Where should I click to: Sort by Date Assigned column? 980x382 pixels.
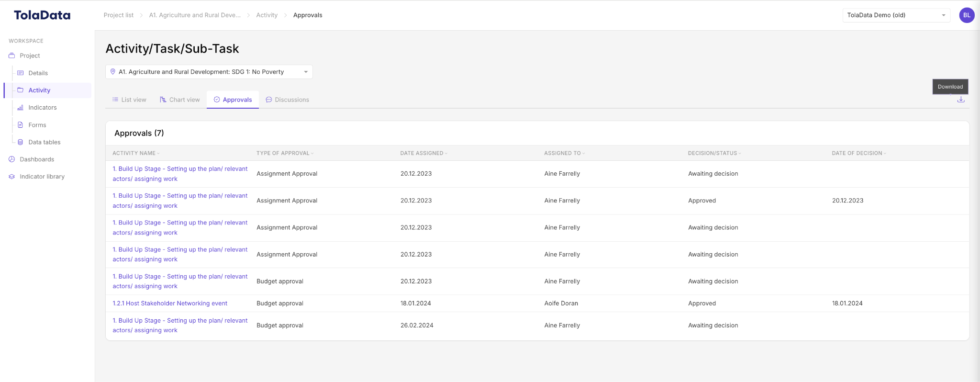424,153
